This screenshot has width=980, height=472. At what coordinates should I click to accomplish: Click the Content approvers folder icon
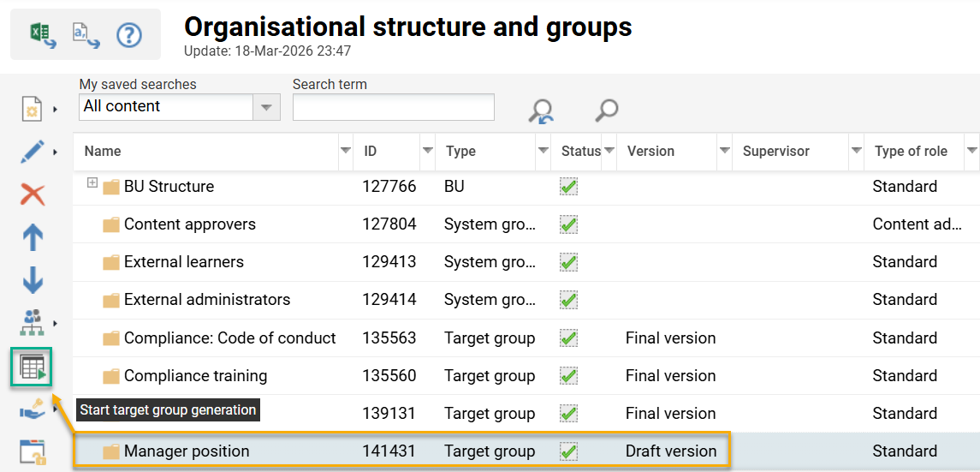point(111,224)
